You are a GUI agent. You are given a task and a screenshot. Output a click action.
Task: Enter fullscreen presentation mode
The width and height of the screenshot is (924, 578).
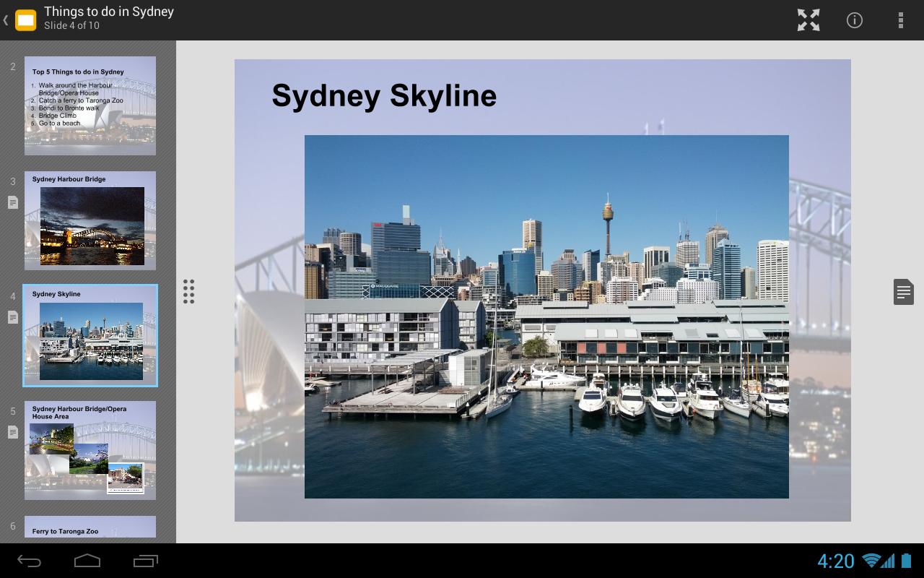pos(808,20)
